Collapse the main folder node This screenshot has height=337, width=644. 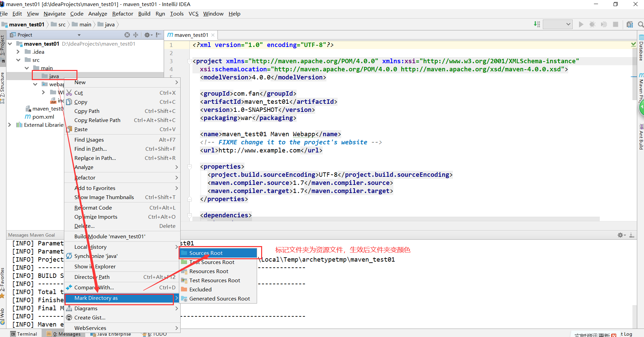[27, 68]
